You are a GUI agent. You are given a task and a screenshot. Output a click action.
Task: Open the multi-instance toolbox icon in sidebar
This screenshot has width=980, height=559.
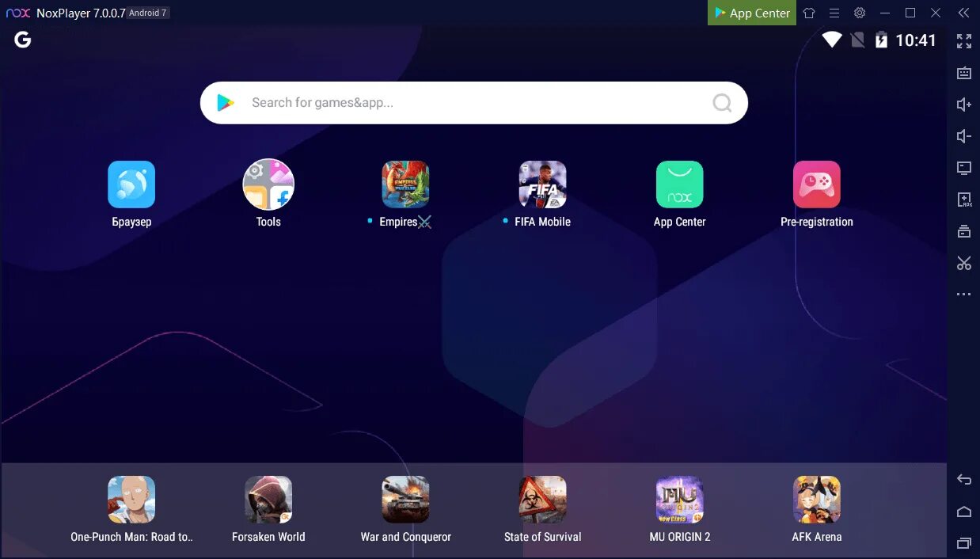(x=963, y=231)
